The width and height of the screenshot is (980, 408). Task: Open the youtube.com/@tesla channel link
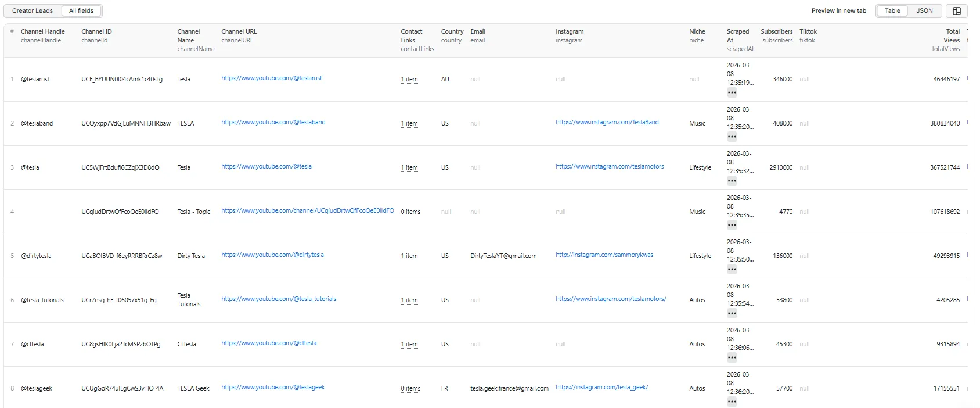266,166
